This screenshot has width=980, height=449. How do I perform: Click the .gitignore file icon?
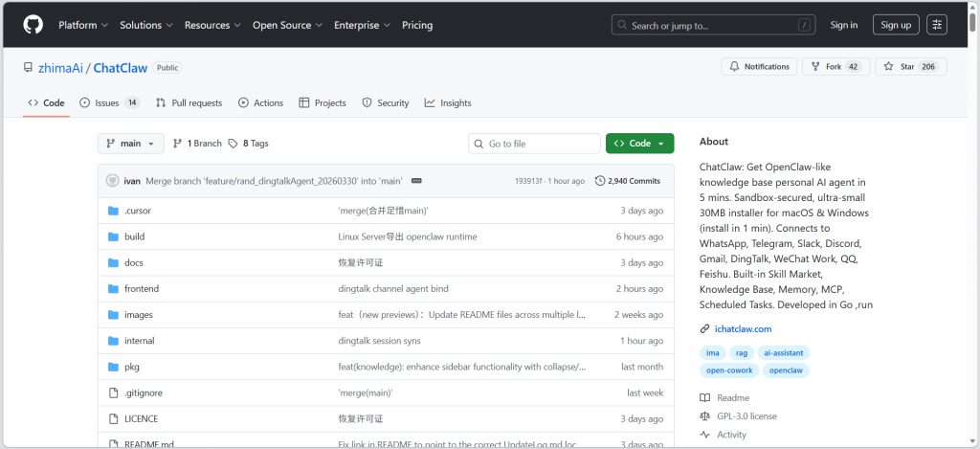tap(113, 393)
